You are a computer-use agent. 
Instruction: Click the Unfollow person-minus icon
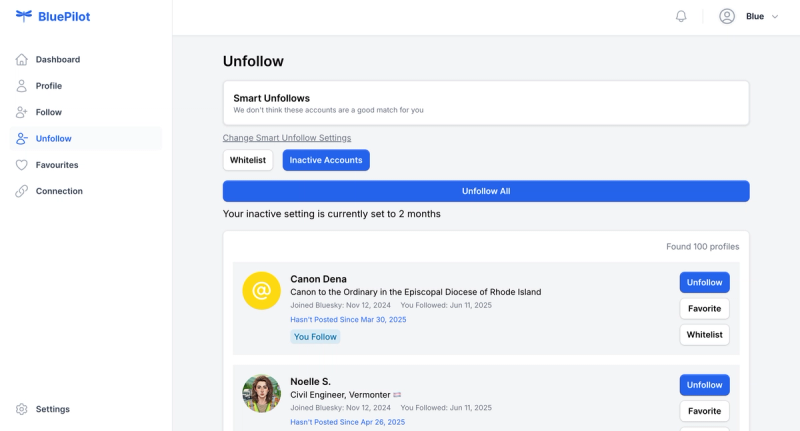(x=21, y=138)
